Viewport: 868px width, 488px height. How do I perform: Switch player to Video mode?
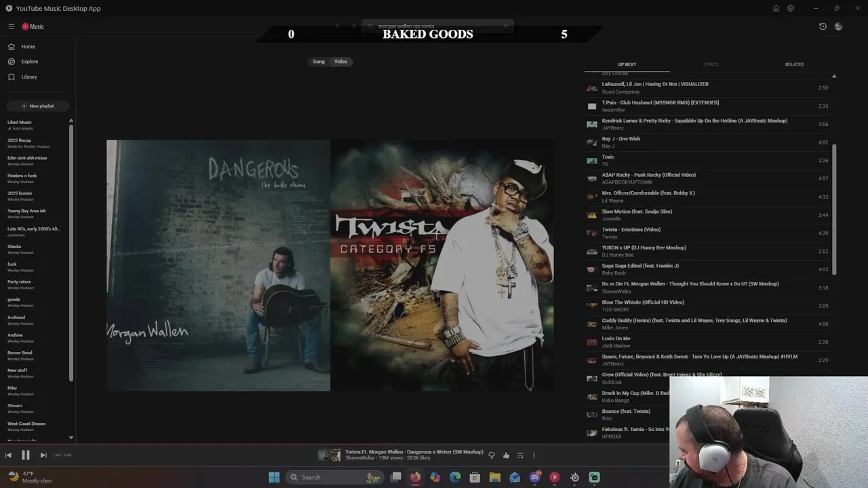340,62
